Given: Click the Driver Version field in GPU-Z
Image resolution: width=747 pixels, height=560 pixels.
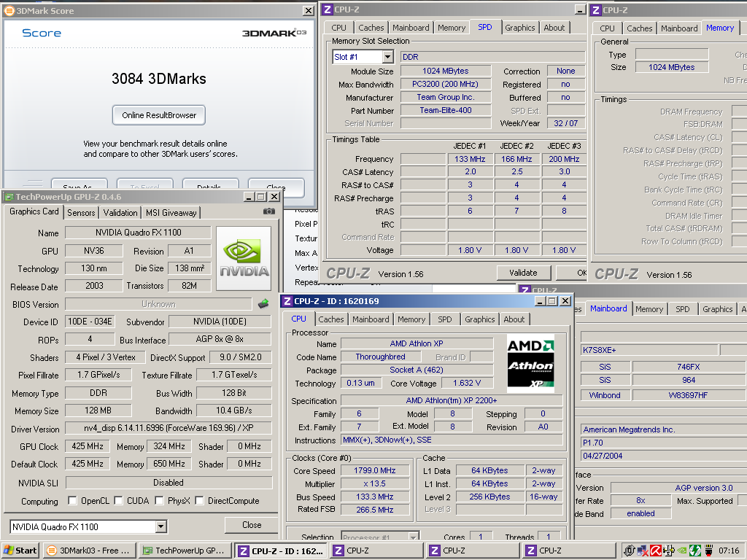Looking at the screenshot, I should click(169, 427).
